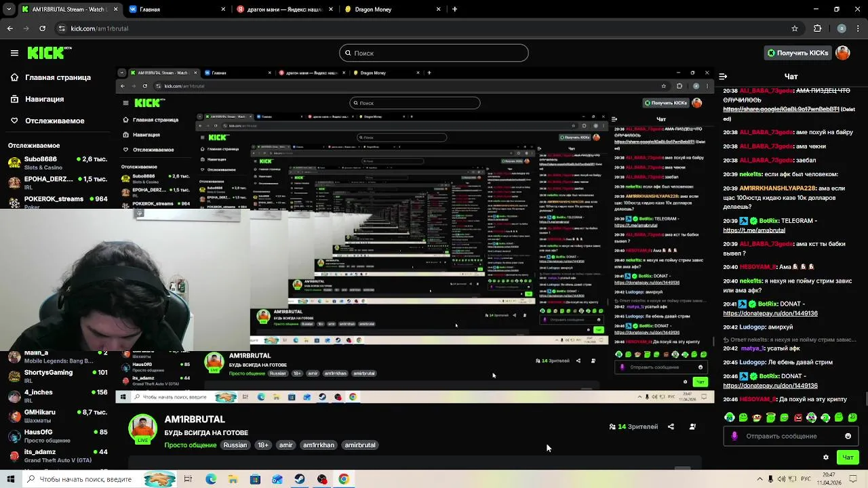
Task: Click the am1rrkhan tag
Action: [x=319, y=445]
